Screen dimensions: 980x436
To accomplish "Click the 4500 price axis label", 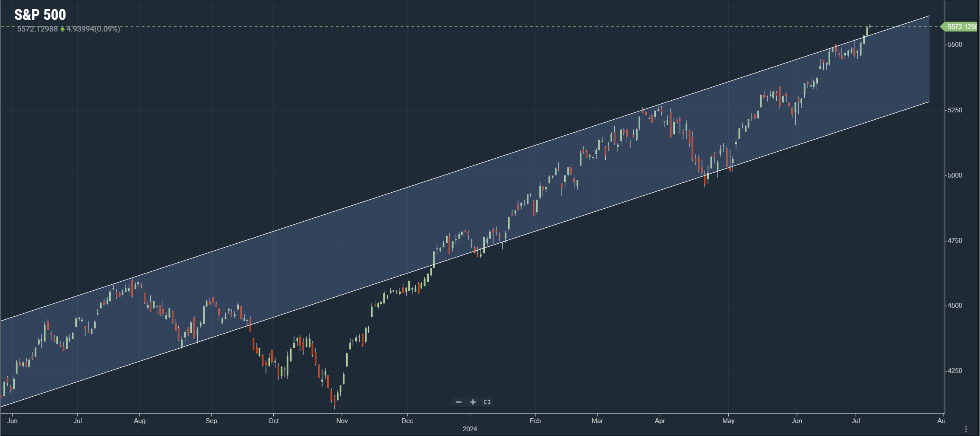I will point(955,306).
